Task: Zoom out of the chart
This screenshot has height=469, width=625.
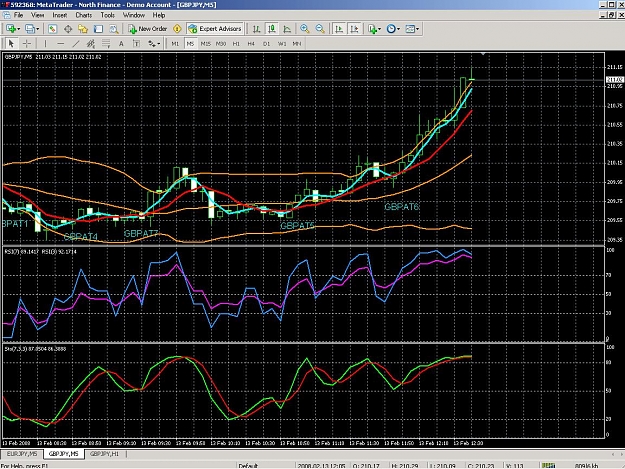Action: 320,29
